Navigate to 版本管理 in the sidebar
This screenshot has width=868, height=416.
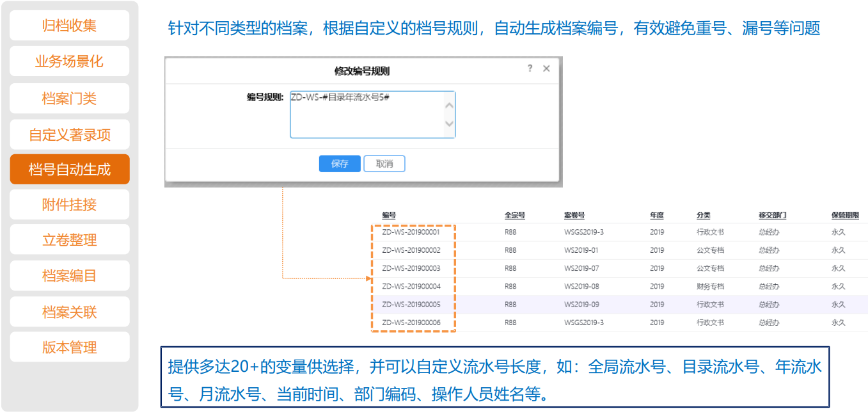point(70,348)
